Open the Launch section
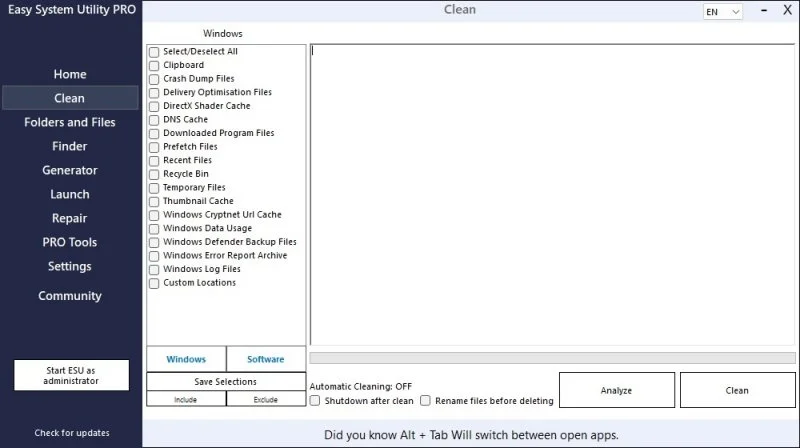800x448 pixels. click(70, 194)
